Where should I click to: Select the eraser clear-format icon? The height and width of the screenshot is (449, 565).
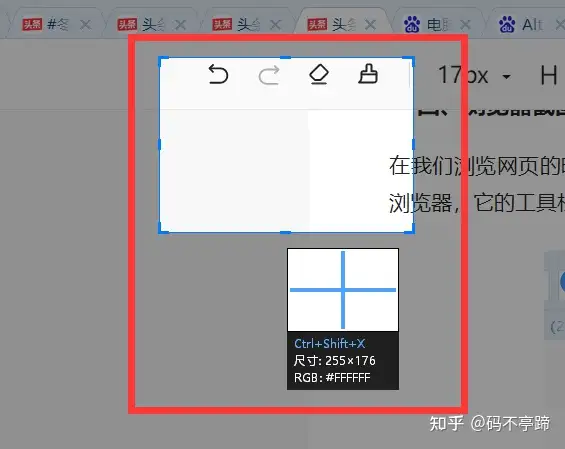319,74
